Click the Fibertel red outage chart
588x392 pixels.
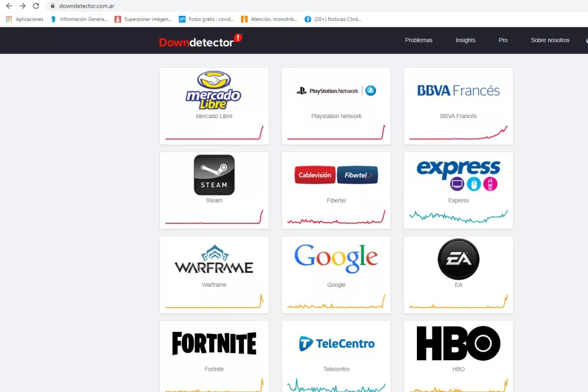[336, 217]
